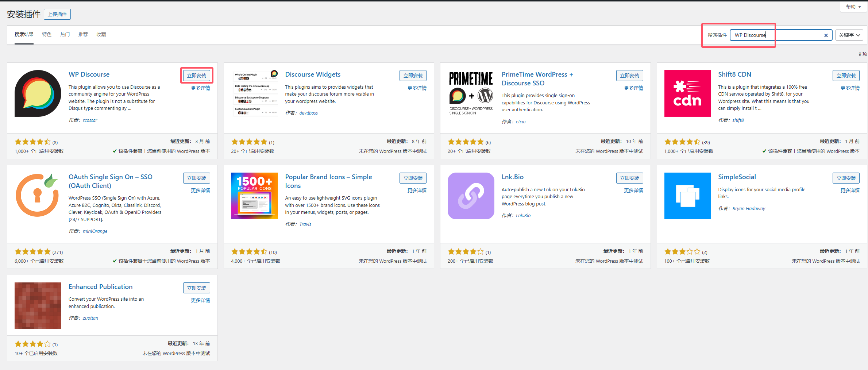Viewport: 868px width, 370px height.
Task: Open the 关键字 search type dropdown
Action: tap(849, 35)
